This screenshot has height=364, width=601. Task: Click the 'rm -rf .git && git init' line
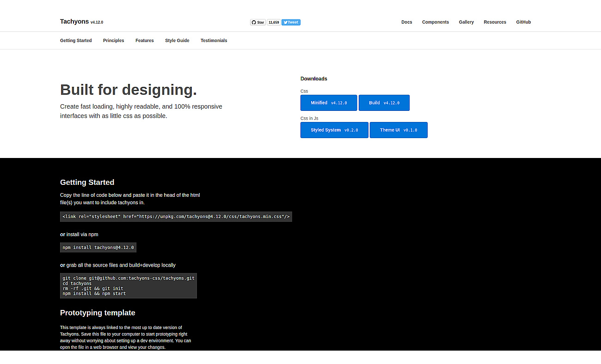pyautogui.click(x=93, y=288)
